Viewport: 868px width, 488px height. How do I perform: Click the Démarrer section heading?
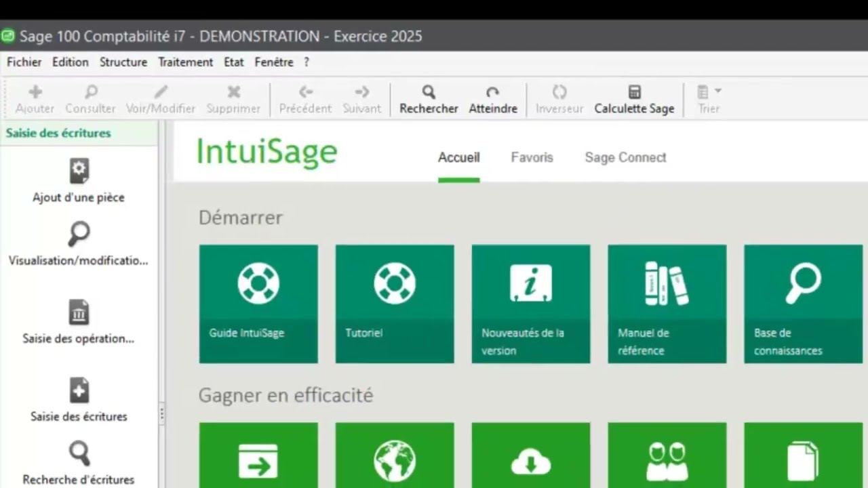(x=241, y=218)
